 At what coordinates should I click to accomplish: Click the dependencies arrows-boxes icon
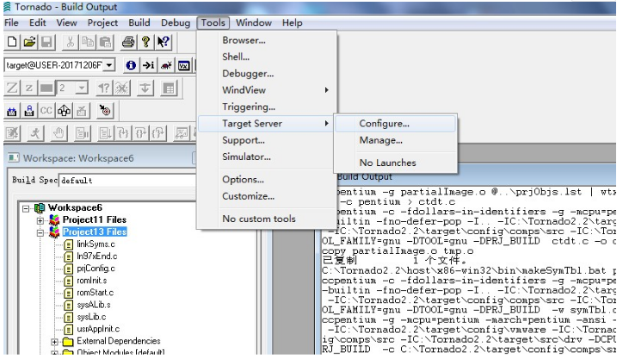pyautogui.click(x=64, y=111)
